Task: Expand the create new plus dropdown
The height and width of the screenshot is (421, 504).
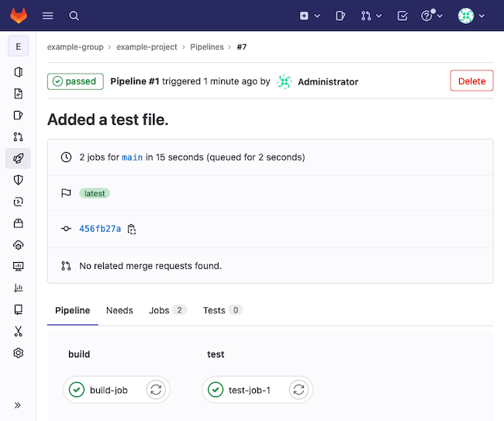Action: point(309,16)
